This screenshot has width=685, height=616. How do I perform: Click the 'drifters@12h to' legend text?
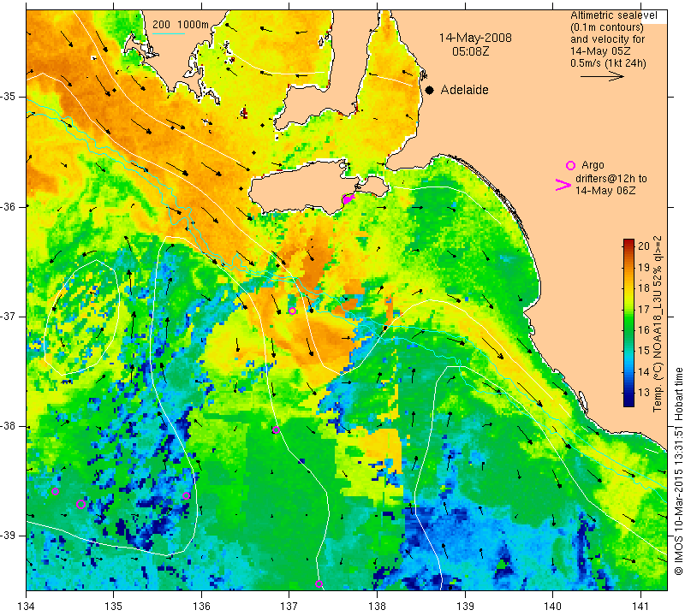tap(611, 179)
